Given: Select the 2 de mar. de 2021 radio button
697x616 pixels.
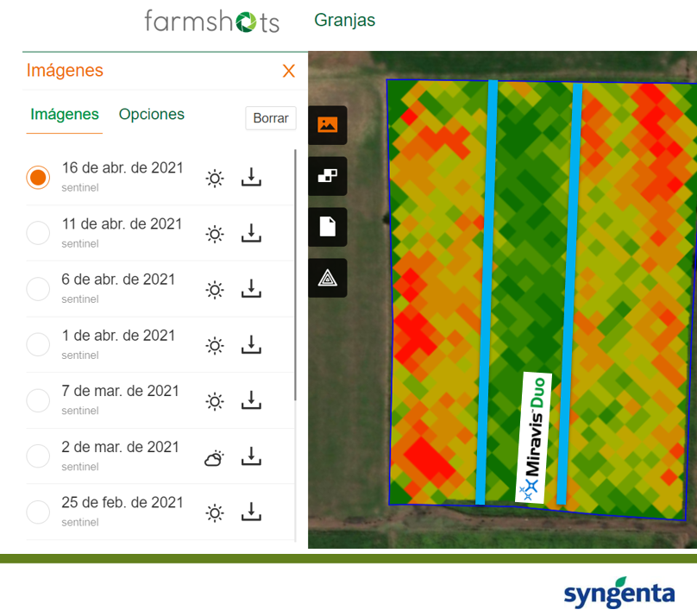Looking at the screenshot, I should 38,456.
